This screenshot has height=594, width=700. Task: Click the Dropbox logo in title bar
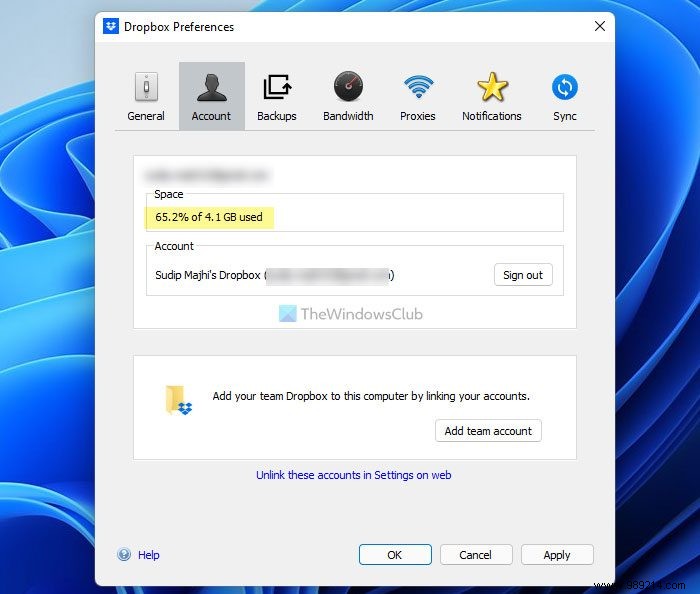point(111,26)
